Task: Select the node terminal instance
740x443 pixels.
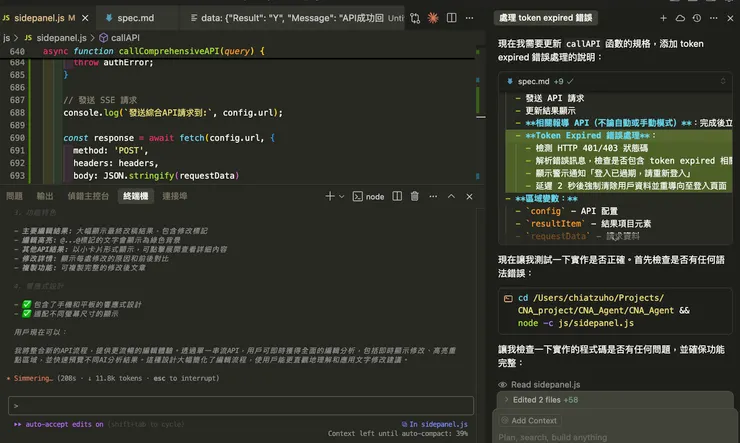Action: coord(368,196)
